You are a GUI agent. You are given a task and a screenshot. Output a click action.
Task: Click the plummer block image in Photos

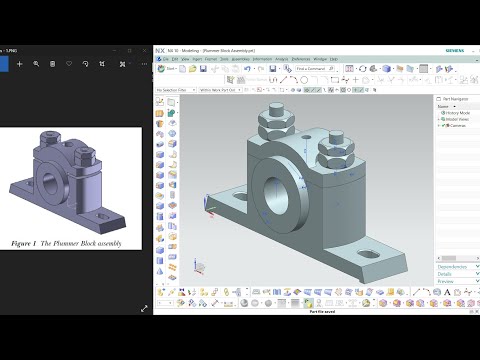71,188
